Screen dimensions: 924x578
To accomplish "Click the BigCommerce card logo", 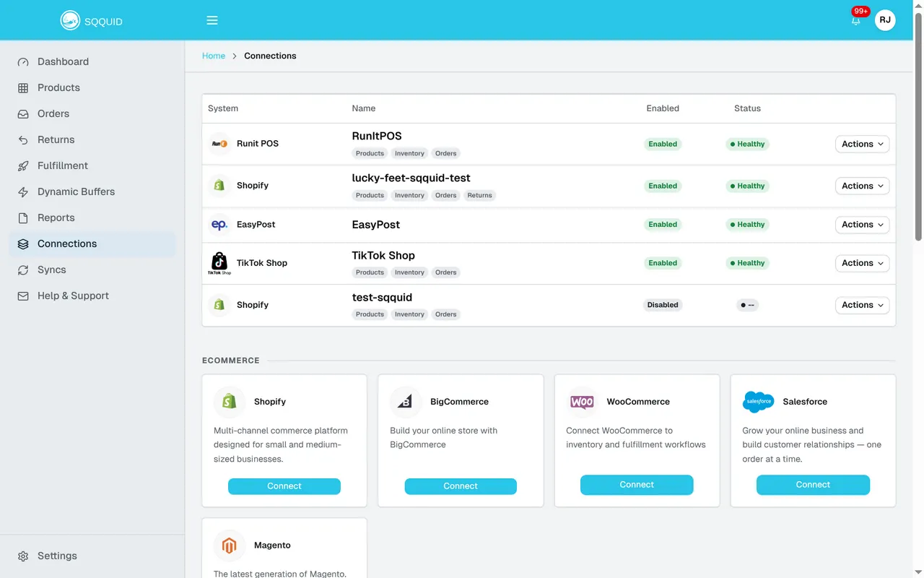I will (x=406, y=402).
